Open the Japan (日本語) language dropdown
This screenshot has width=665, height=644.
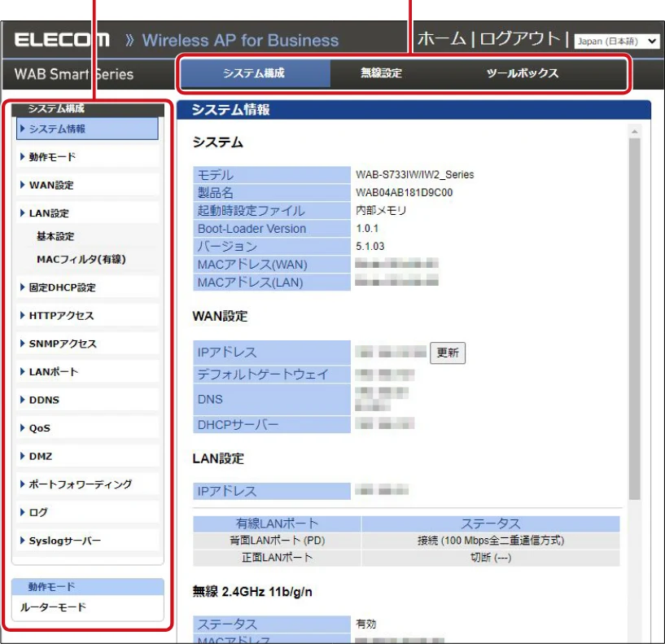pyautogui.click(x=617, y=42)
